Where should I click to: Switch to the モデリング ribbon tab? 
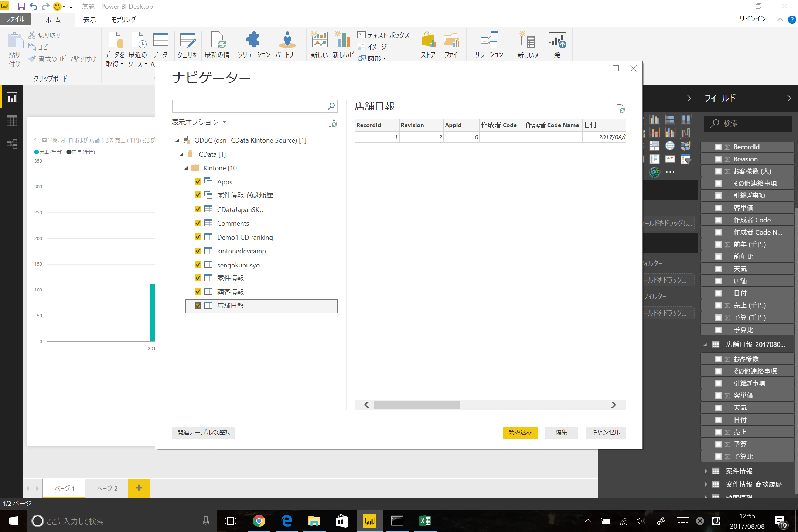pyautogui.click(x=122, y=19)
